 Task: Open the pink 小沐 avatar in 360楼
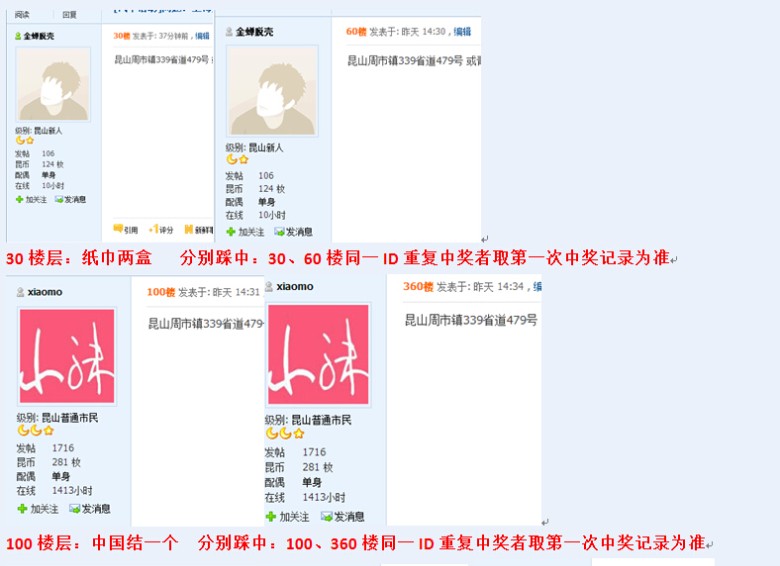point(318,354)
